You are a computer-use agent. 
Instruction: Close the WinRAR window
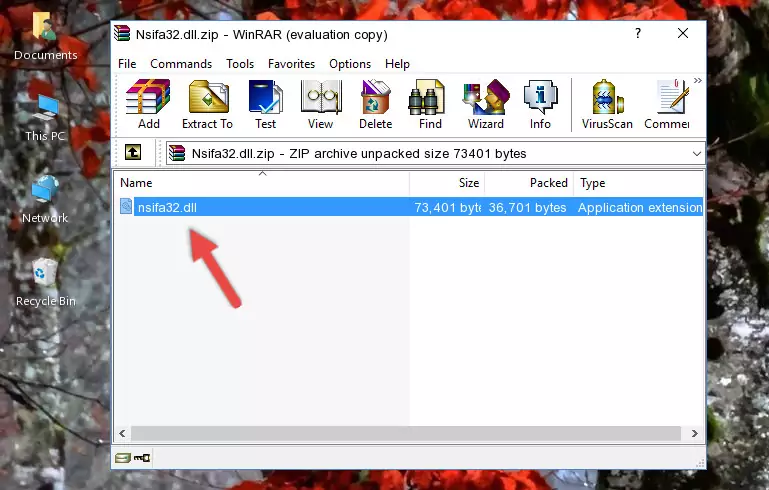point(683,33)
